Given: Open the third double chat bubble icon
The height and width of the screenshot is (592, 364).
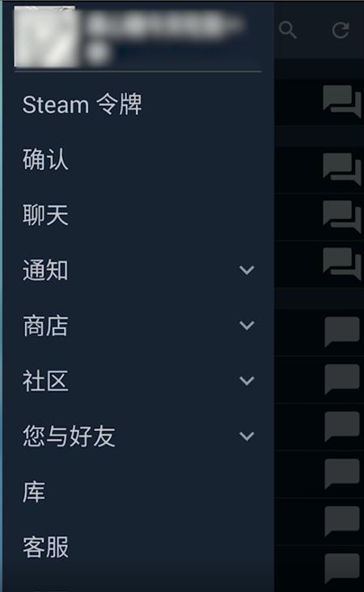Looking at the screenshot, I should pos(342,217).
